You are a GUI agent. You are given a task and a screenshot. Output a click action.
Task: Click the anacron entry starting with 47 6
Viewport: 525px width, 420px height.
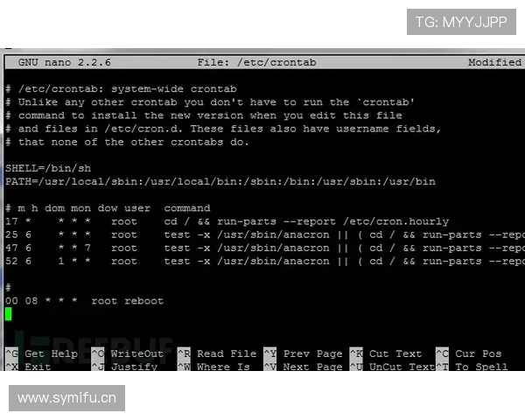click(x=265, y=248)
